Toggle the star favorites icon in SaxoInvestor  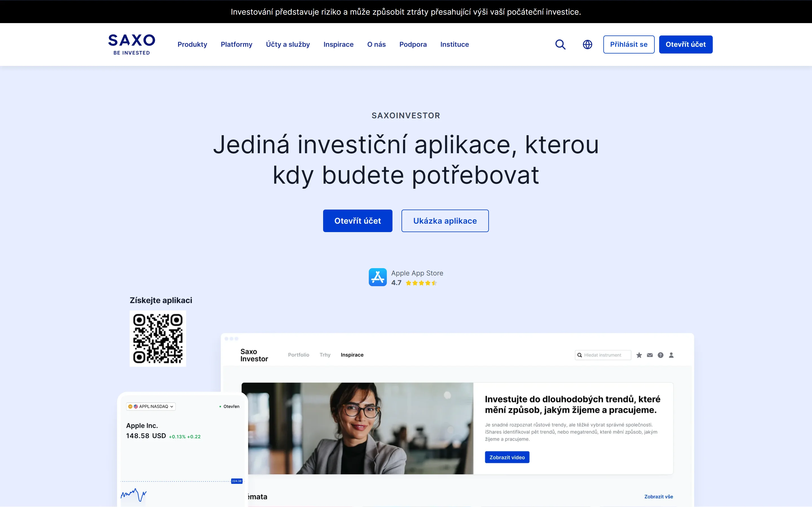point(639,355)
